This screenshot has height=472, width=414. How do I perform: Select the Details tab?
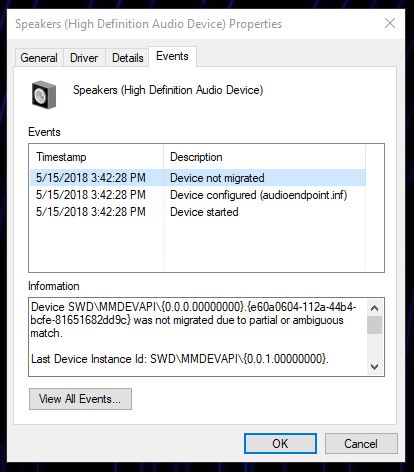tap(127, 58)
